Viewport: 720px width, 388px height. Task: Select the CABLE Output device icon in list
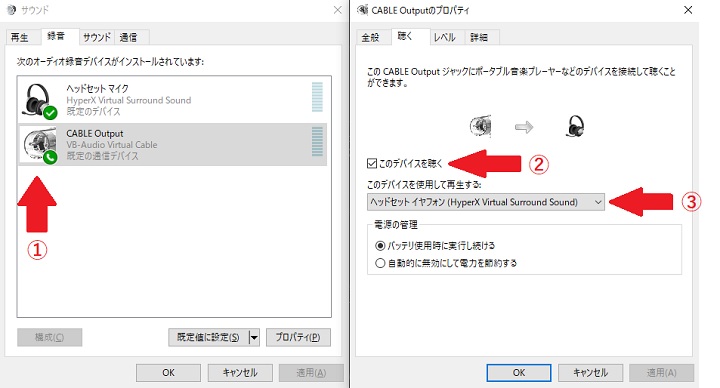pos(39,145)
